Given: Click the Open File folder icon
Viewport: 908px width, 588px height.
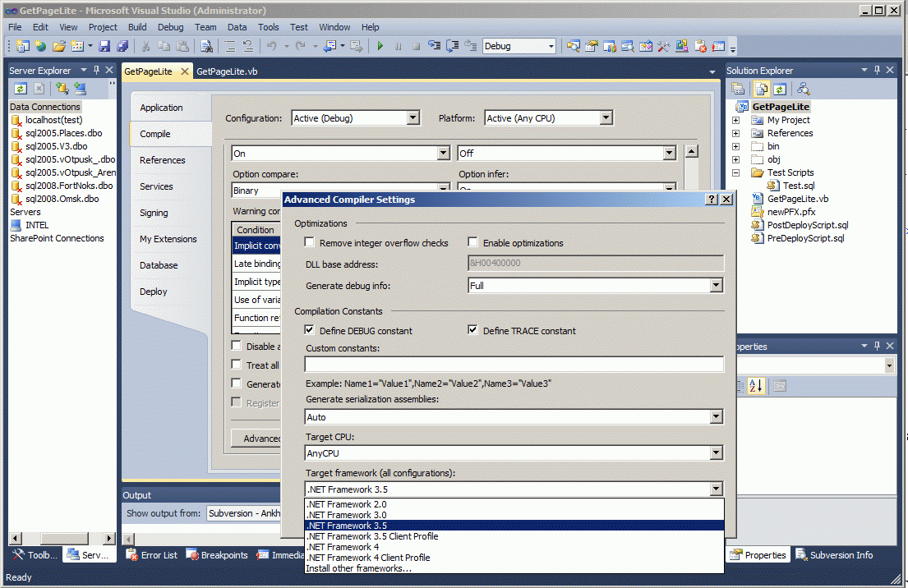Looking at the screenshot, I should (59, 46).
